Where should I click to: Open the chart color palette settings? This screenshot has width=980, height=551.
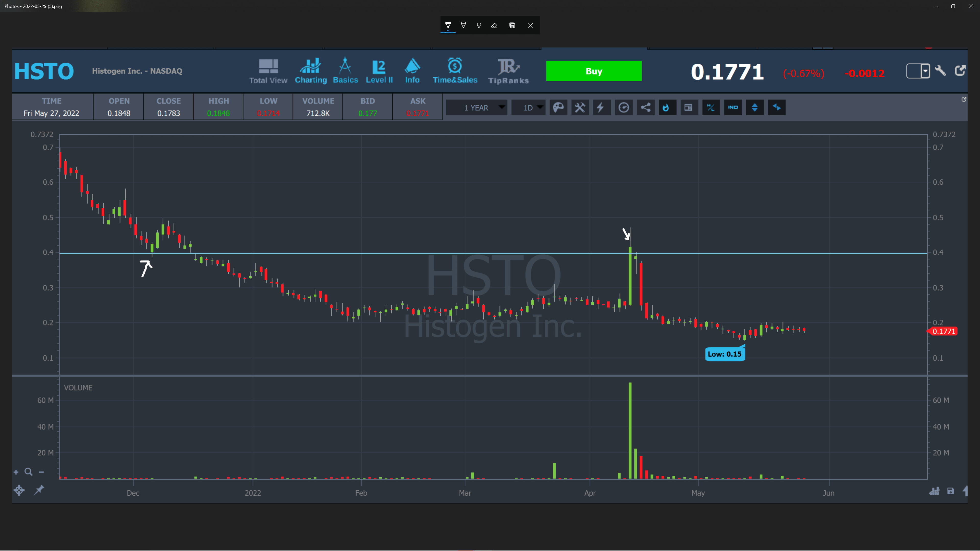pyautogui.click(x=558, y=108)
